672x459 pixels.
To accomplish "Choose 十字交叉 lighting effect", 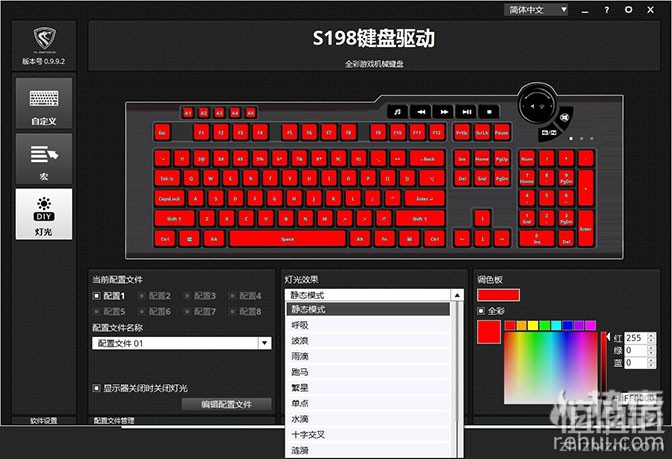I will [368, 435].
